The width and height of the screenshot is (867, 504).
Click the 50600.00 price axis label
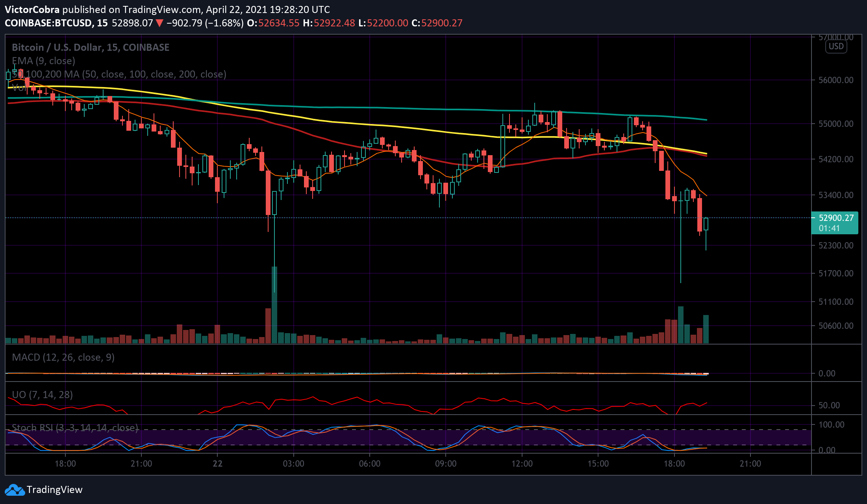pos(836,326)
